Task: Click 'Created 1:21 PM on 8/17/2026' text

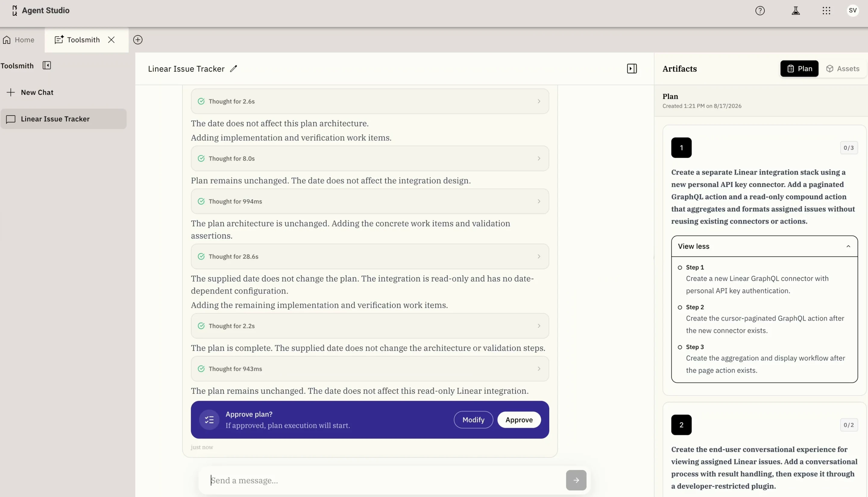Action: [702, 106]
